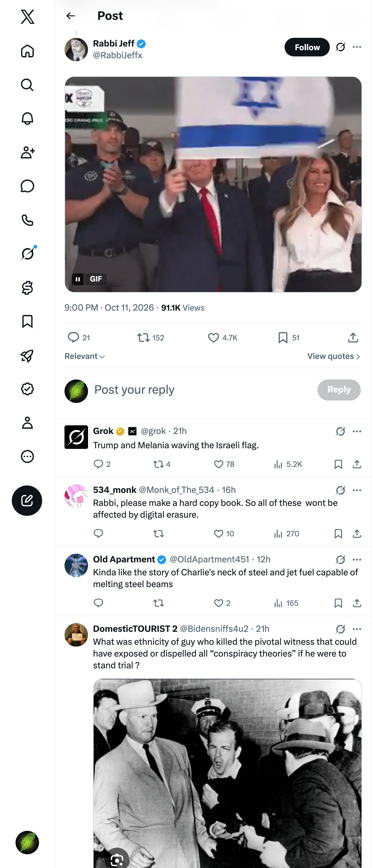Open the More menu in sidebar
372x868 pixels.
tap(27, 456)
